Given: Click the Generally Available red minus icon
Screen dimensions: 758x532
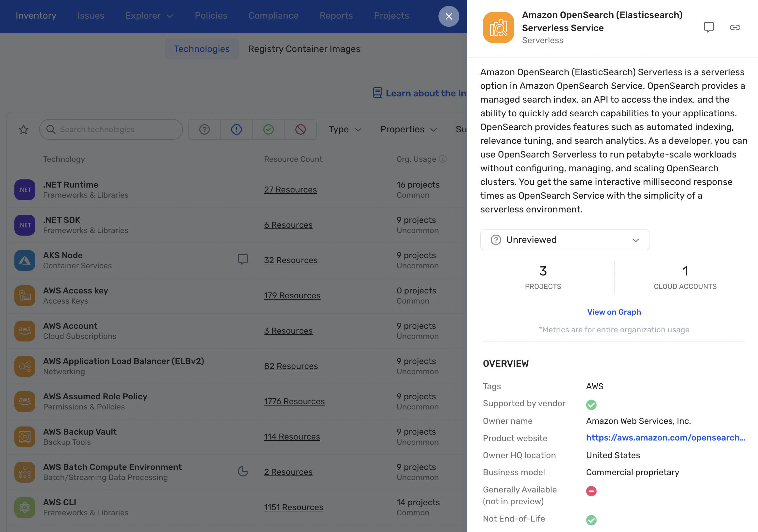Looking at the screenshot, I should (x=591, y=491).
